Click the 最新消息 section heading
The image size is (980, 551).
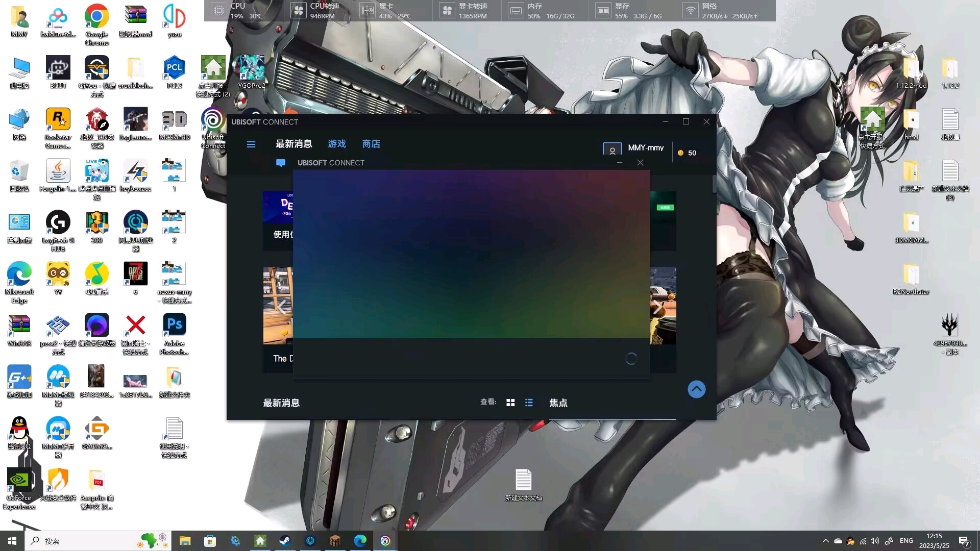click(281, 403)
